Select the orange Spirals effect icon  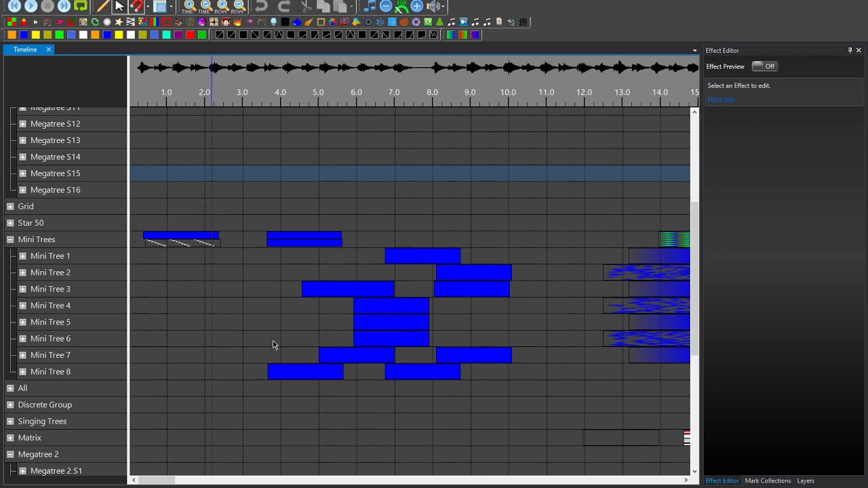[x=404, y=22]
